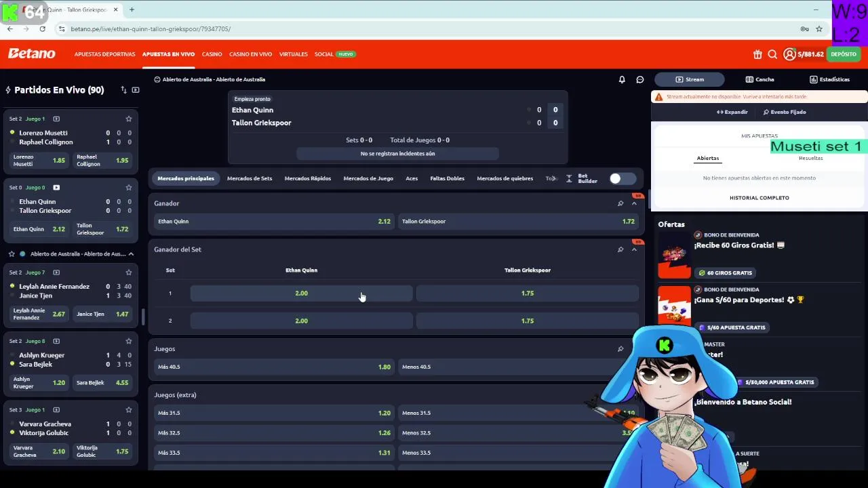Open the Aces market tab
The width and height of the screenshot is (868, 488).
tap(412, 178)
